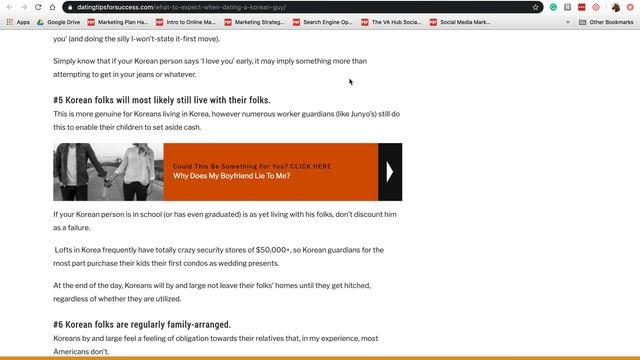The height and width of the screenshot is (360, 640).
Task: Open the Intro to Online Ma... bookmark
Action: coord(186,22)
